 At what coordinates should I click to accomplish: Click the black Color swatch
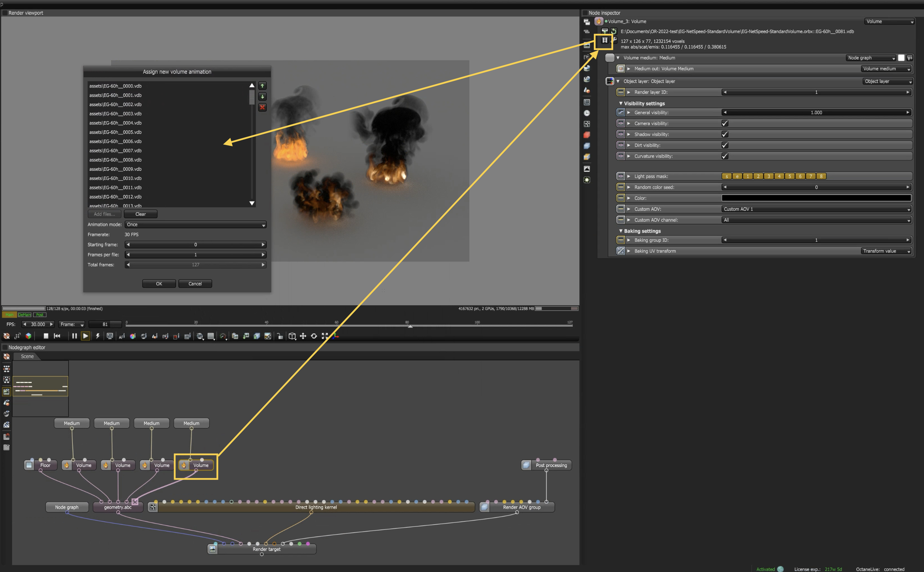(816, 198)
